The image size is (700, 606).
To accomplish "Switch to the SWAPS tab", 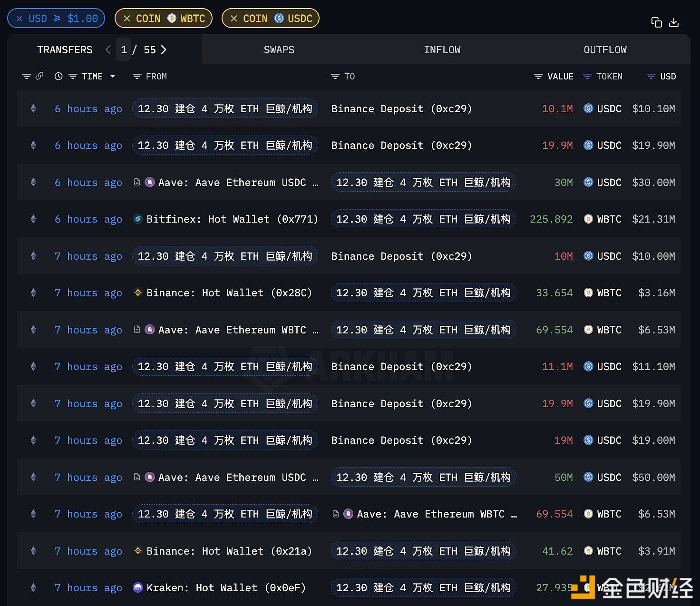I will [x=279, y=49].
